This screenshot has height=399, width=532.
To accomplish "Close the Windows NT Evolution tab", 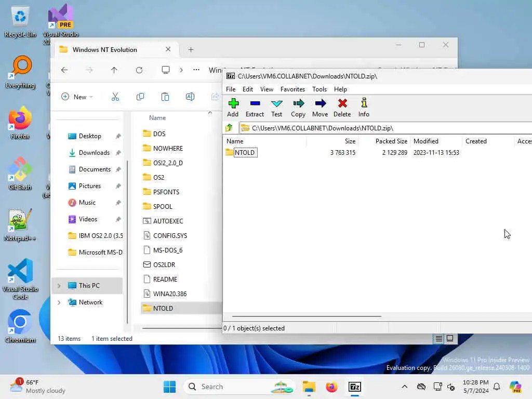I will [x=168, y=49].
